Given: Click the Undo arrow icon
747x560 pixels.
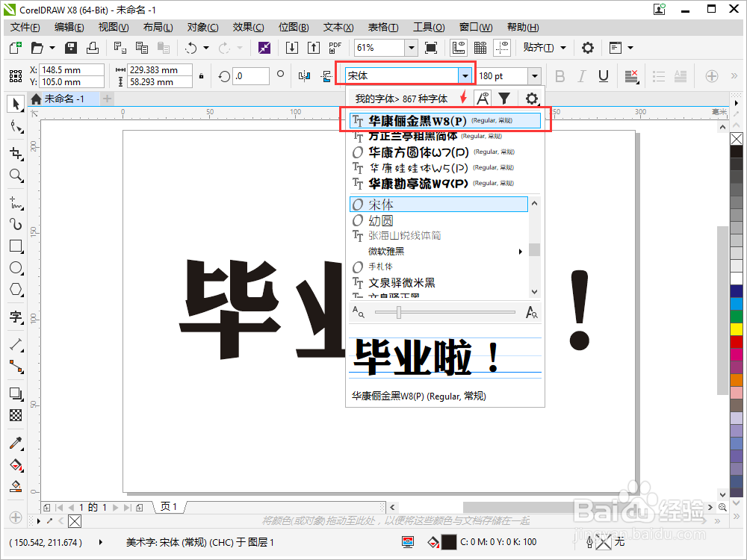Looking at the screenshot, I should pos(191,48).
